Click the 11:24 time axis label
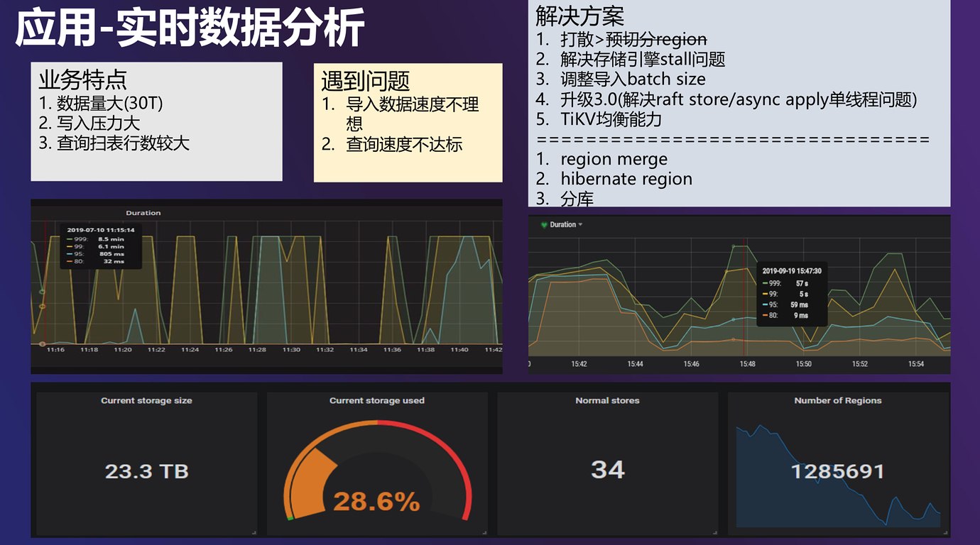 (190, 350)
